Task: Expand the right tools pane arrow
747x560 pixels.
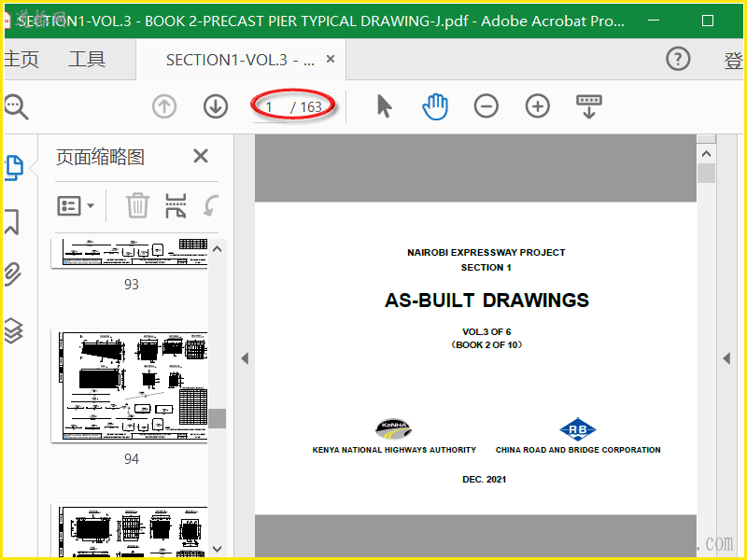Action: click(726, 358)
